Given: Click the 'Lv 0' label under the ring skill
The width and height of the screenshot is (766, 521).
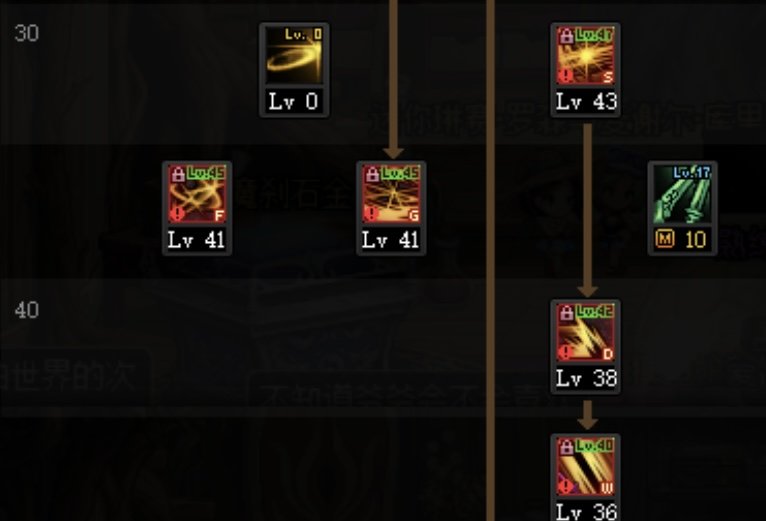Looking at the screenshot, I should [x=294, y=102].
